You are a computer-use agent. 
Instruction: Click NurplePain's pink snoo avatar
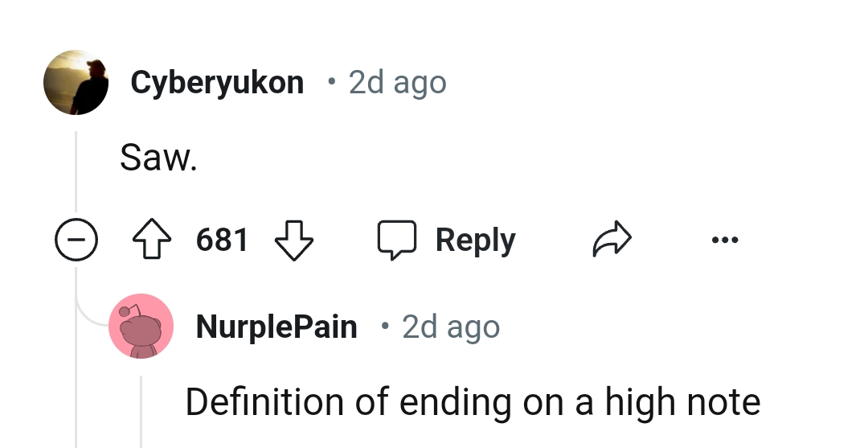[x=141, y=326]
